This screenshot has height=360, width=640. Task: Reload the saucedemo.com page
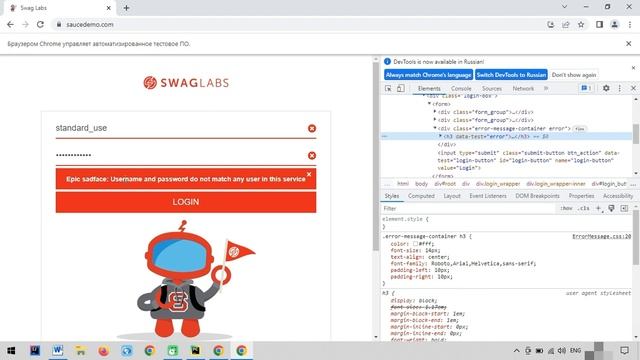40,24
